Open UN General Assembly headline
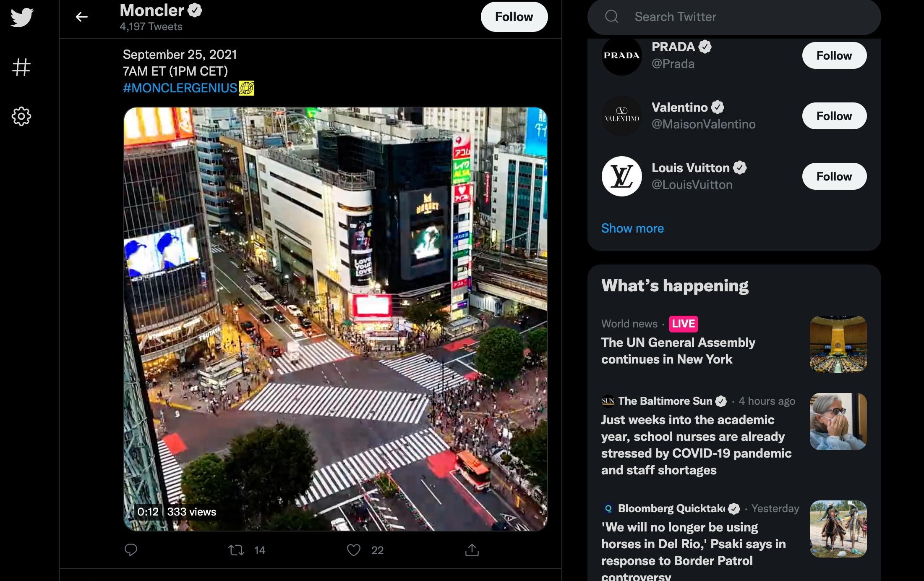This screenshot has height=581, width=924. tap(678, 351)
